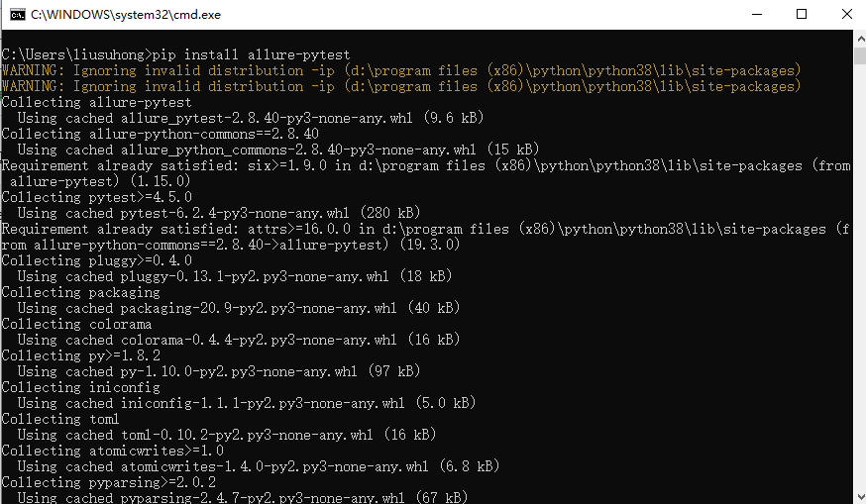Image resolution: width=866 pixels, height=504 pixels.
Task: Click 'Collecting iniconfig' line
Action: [80, 387]
